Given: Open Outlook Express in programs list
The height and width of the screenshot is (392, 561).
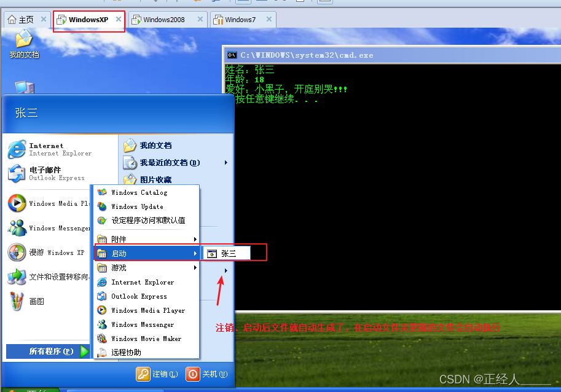Looking at the screenshot, I should (146, 296).
